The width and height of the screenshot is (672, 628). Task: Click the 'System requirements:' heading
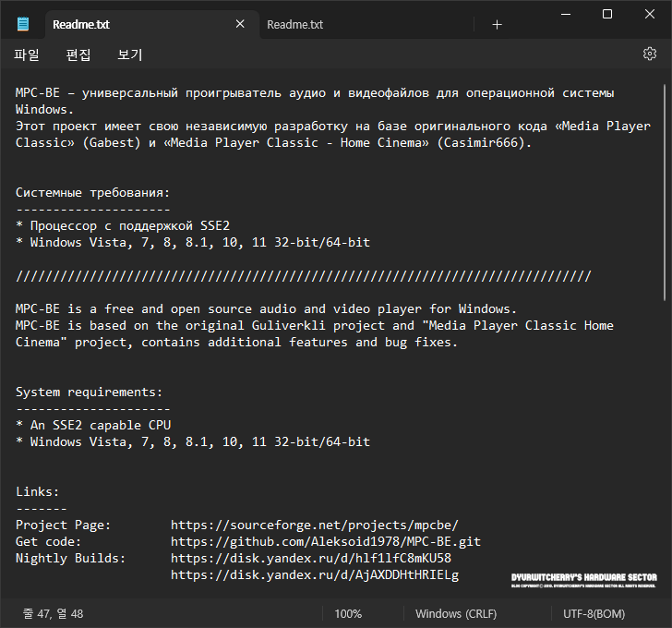coord(90,392)
